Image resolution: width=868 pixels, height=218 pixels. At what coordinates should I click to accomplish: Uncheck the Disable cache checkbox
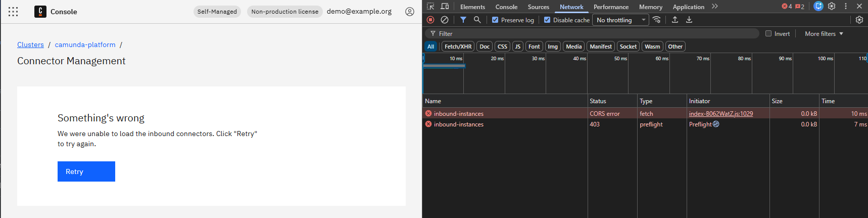click(547, 20)
